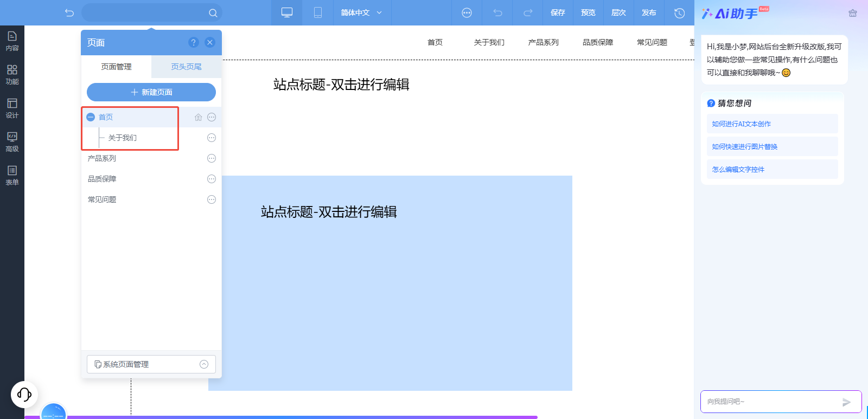
Task: Select the 站点标题 heading inside the blue block
Action: (x=329, y=212)
